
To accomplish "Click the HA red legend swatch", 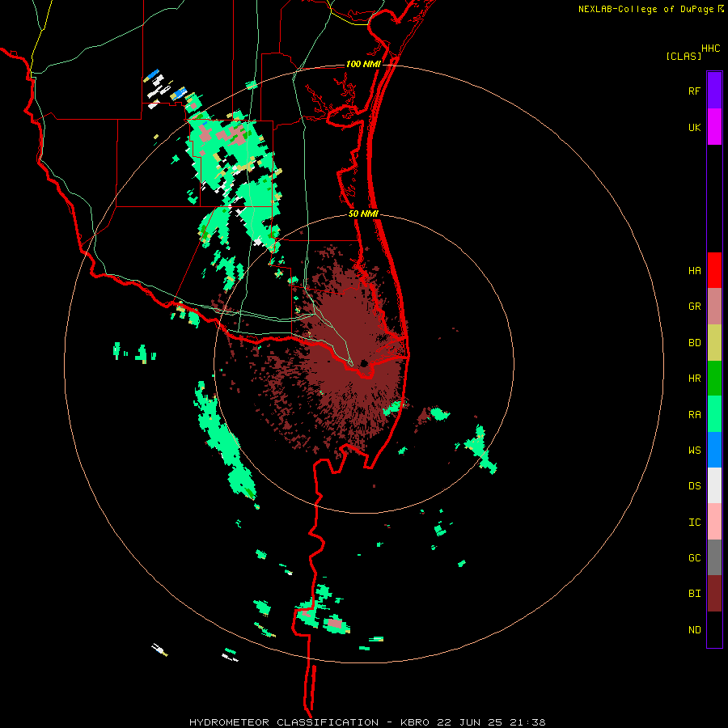I will [714, 270].
